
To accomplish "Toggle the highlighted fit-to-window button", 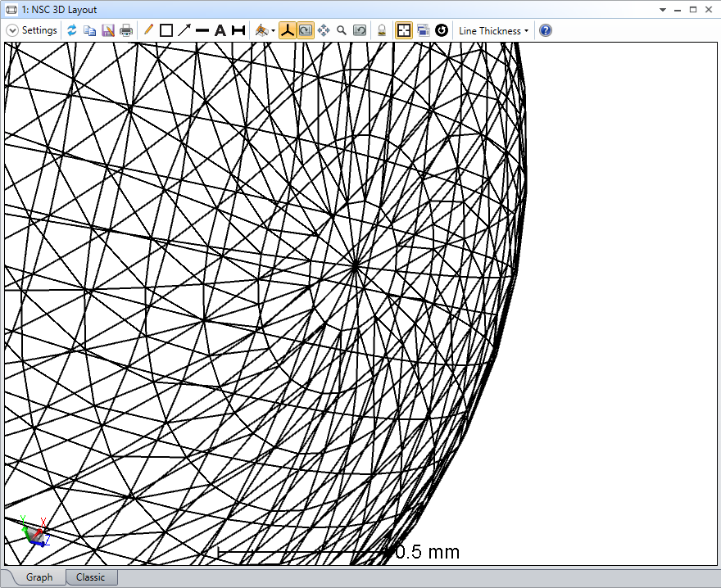I will 404,30.
